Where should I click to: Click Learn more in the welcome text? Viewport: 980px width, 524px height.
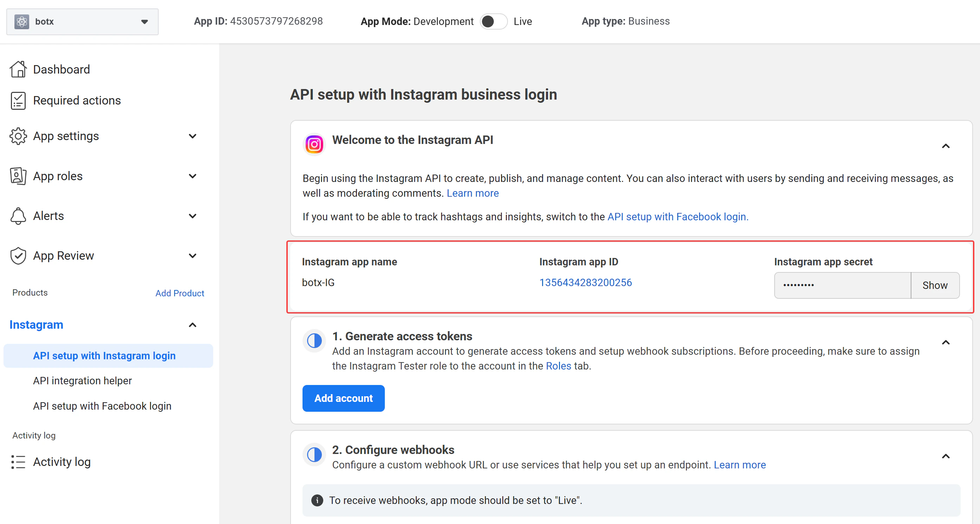(x=472, y=193)
